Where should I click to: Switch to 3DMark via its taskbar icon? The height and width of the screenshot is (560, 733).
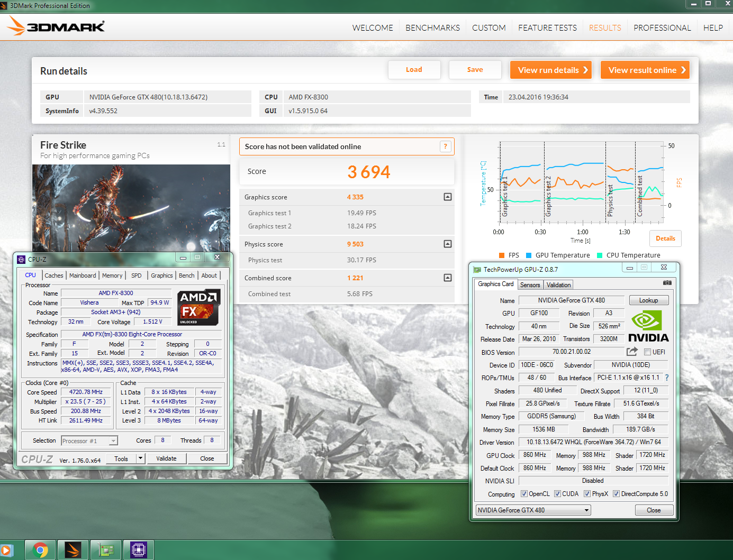pyautogui.click(x=73, y=550)
